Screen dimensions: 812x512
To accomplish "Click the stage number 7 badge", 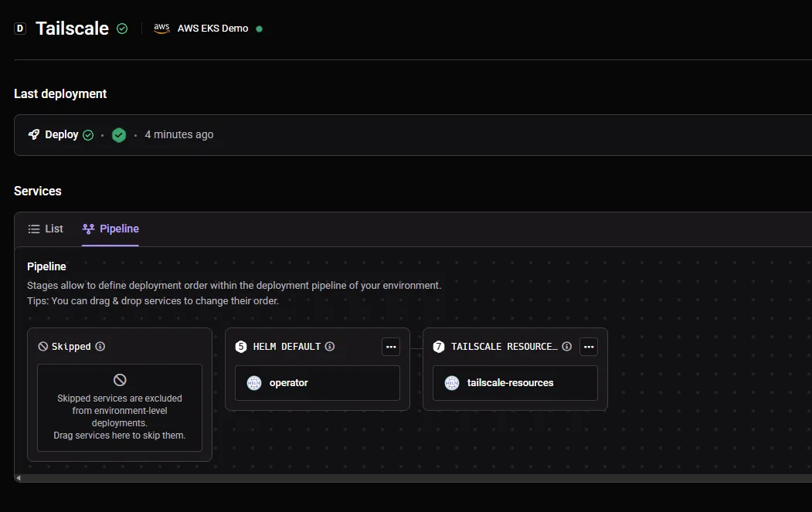I will (439, 346).
